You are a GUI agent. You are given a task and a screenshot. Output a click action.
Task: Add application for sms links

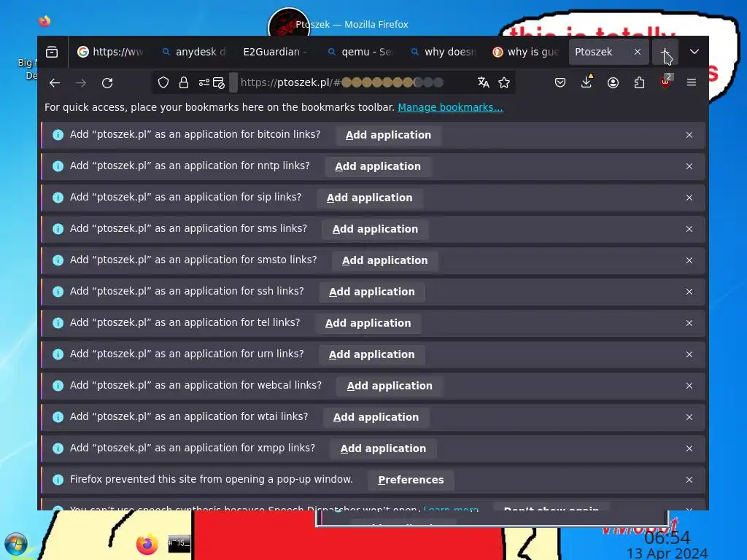click(x=376, y=229)
